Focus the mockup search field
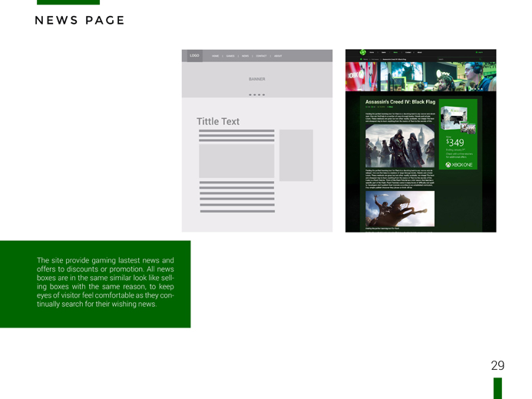 (x=460, y=59)
